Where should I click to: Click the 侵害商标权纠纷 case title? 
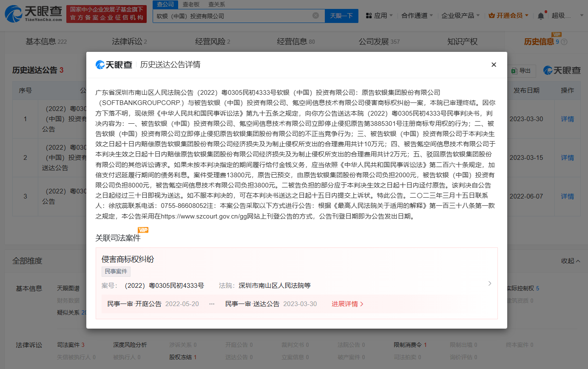tap(128, 259)
